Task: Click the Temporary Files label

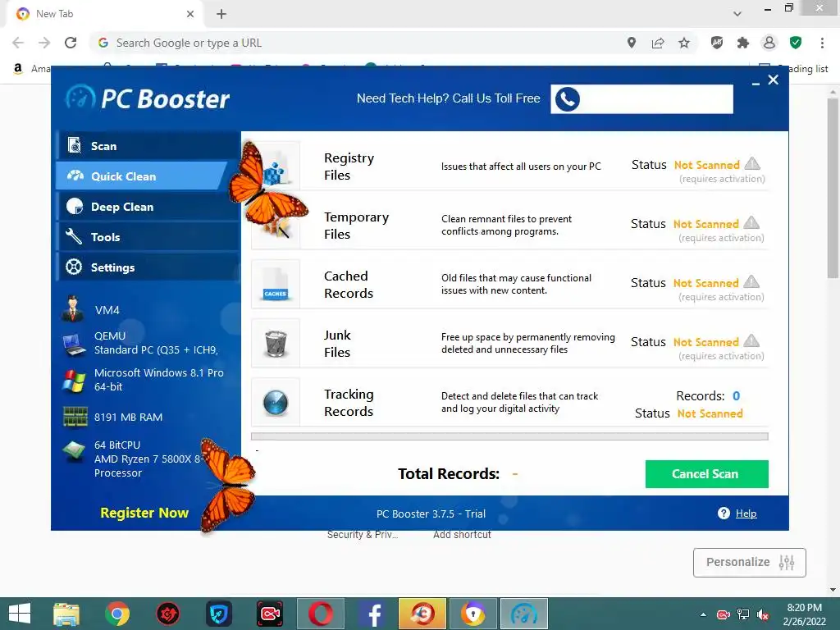Action: (356, 226)
